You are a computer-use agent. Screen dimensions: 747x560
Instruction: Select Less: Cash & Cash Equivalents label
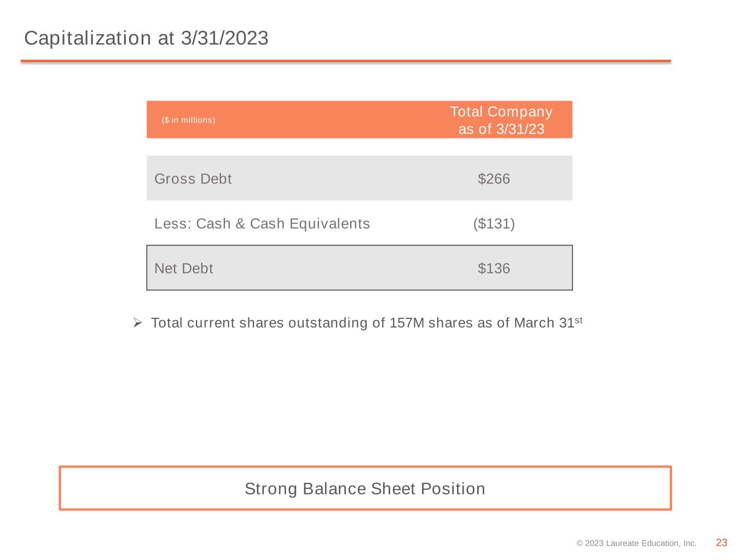point(262,224)
